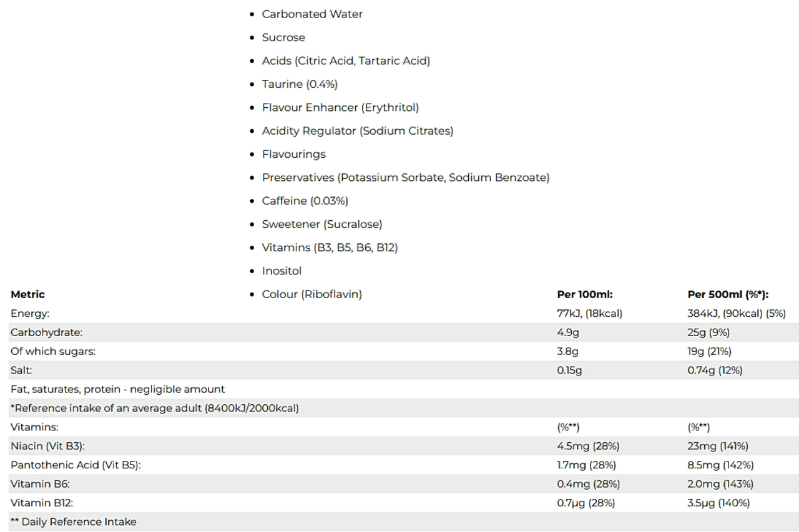Select the Inositol ingredient text

click(282, 271)
